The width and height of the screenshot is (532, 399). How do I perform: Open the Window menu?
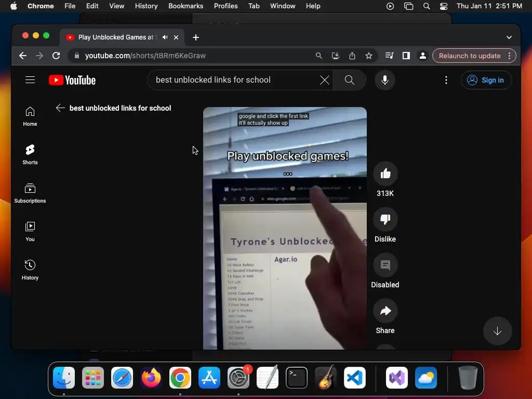point(283,6)
